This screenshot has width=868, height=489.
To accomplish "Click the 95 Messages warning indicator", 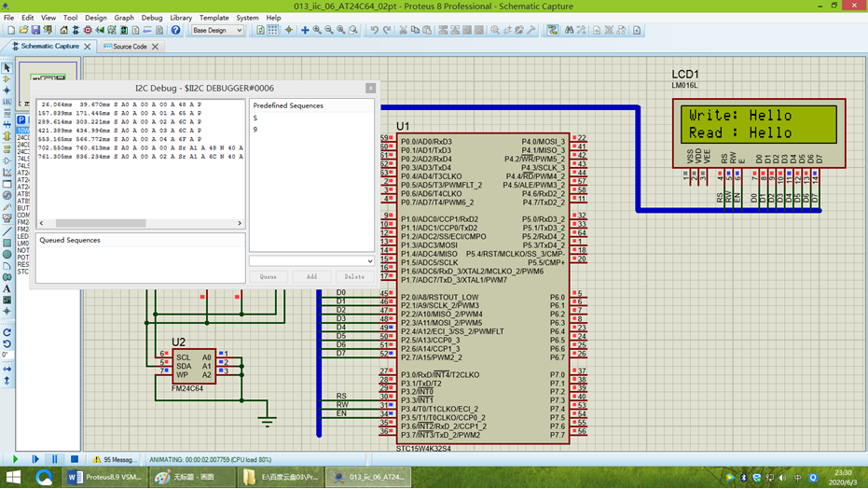I will pyautogui.click(x=114, y=459).
